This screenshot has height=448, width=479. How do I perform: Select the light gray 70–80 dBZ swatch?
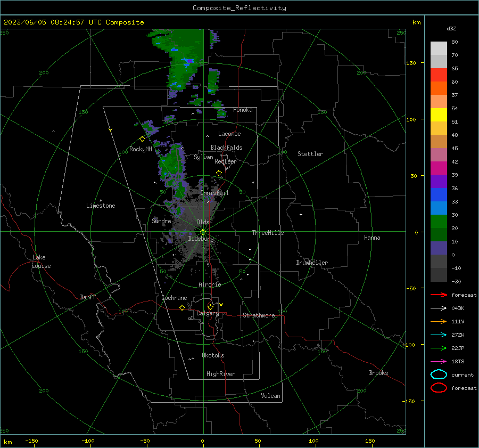[439, 48]
